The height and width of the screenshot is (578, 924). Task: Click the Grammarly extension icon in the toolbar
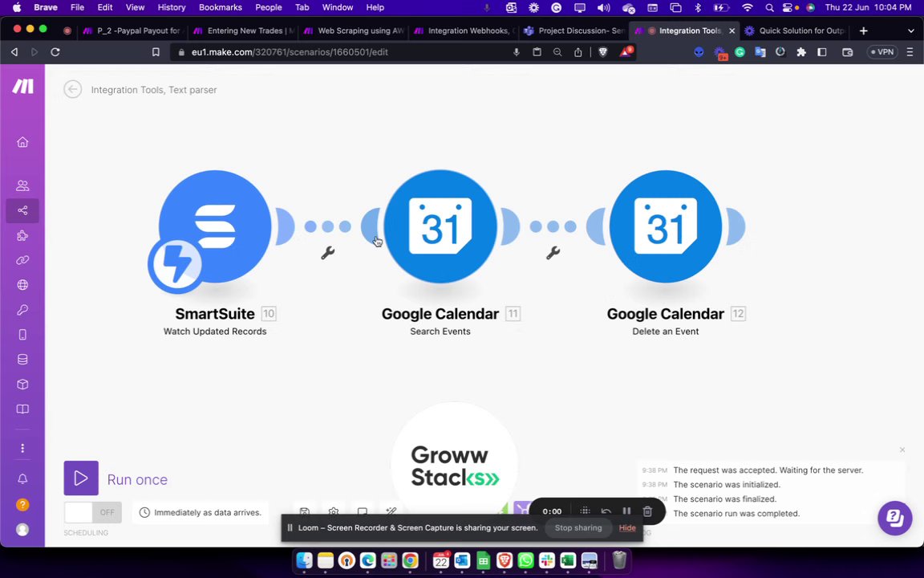[740, 52]
